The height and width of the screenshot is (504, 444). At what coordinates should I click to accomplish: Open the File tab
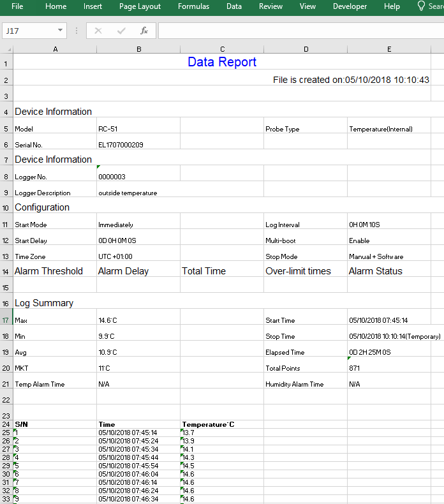(17, 6)
